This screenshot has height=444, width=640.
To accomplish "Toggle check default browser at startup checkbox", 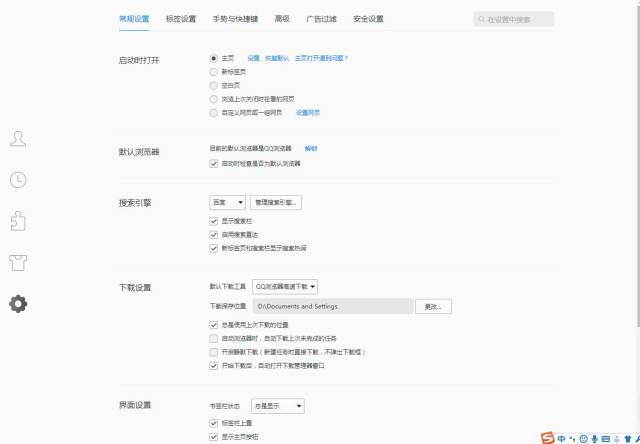I will 213,164.
